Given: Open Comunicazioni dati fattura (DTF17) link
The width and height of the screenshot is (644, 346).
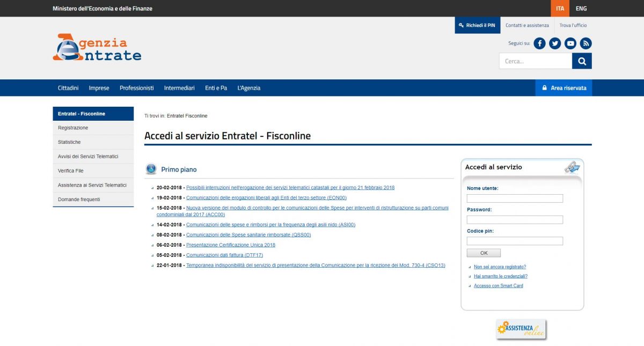Looking at the screenshot, I should click(224, 255).
